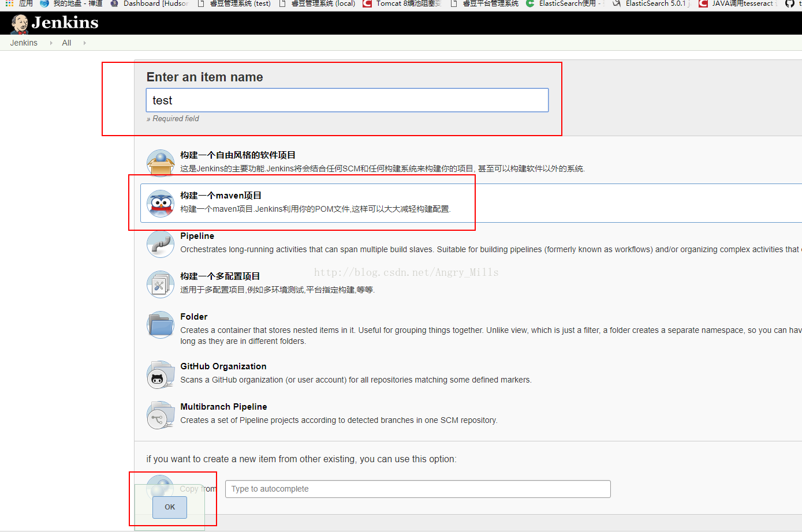Click the Pipeline description starting with Orchestrates

point(491,249)
